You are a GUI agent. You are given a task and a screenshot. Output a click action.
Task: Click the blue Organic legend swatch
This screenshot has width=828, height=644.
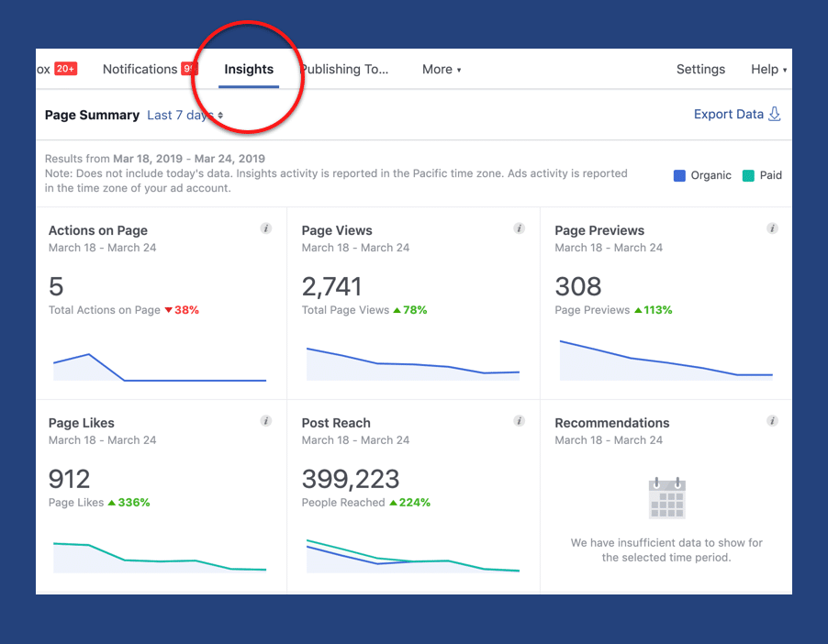click(x=679, y=175)
